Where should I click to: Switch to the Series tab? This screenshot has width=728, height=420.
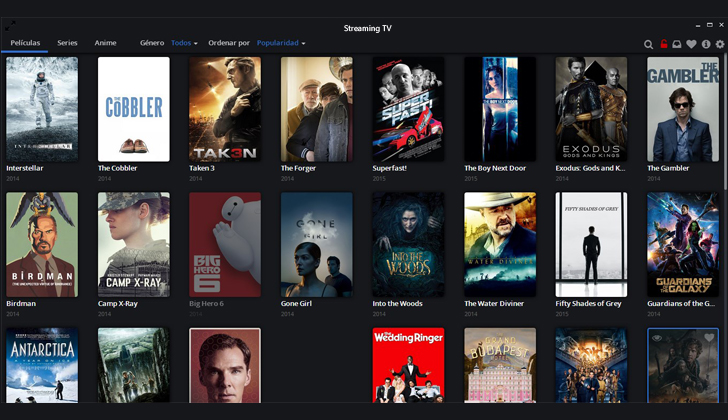67,43
